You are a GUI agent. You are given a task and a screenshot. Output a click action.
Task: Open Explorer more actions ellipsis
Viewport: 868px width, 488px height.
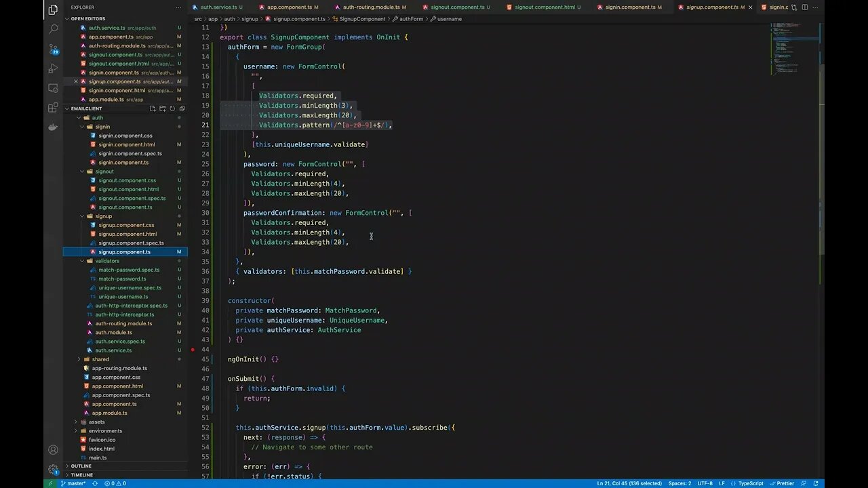[179, 7]
